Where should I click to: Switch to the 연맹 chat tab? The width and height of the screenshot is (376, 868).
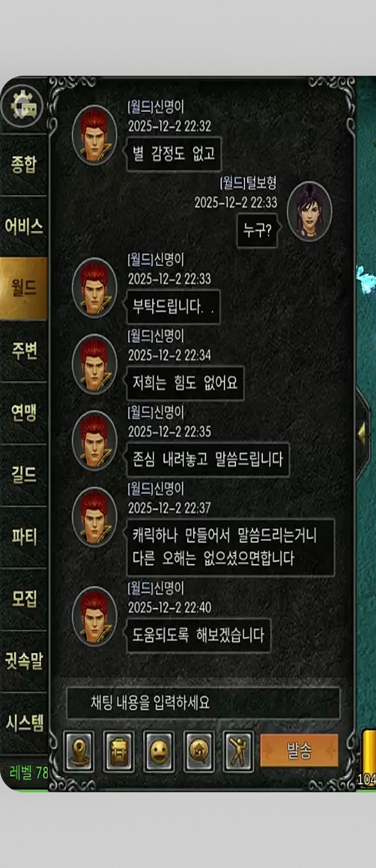coord(24,412)
